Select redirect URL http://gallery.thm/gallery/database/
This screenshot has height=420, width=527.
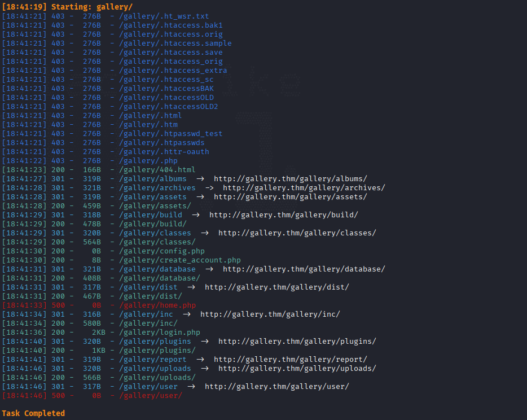pos(304,269)
